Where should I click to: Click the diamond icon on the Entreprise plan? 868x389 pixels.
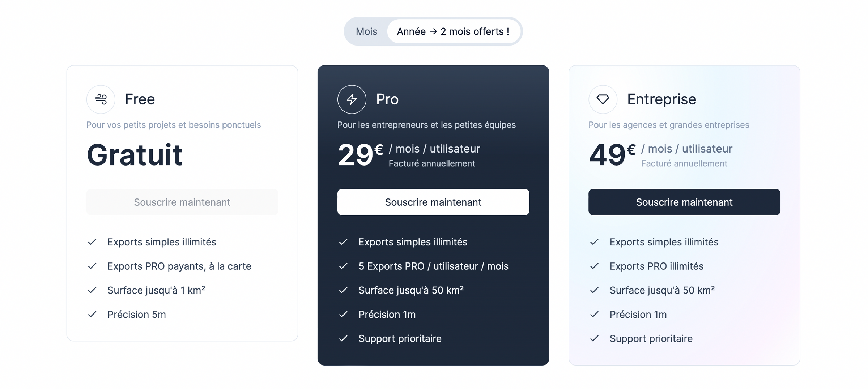point(603,99)
